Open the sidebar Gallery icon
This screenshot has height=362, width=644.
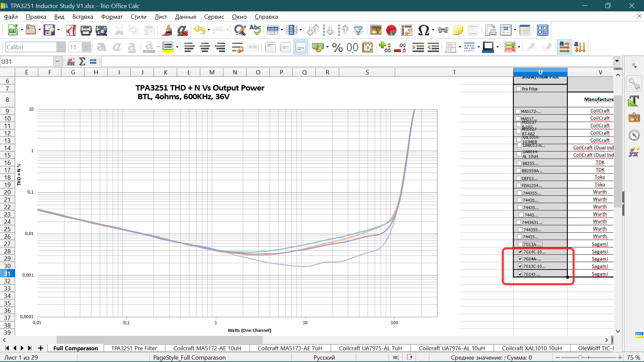634,118
